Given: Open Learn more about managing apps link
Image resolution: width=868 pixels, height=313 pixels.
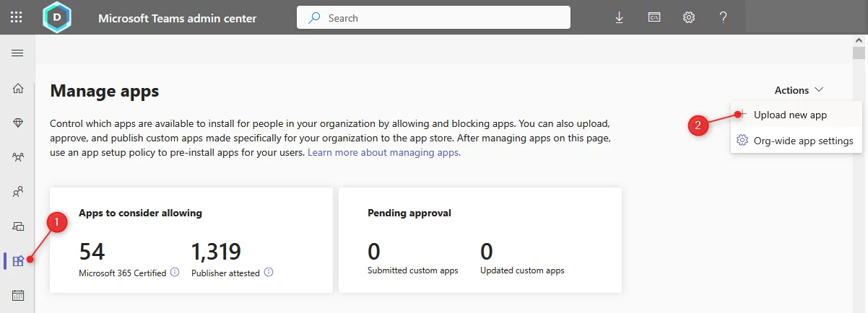Looking at the screenshot, I should (x=384, y=153).
